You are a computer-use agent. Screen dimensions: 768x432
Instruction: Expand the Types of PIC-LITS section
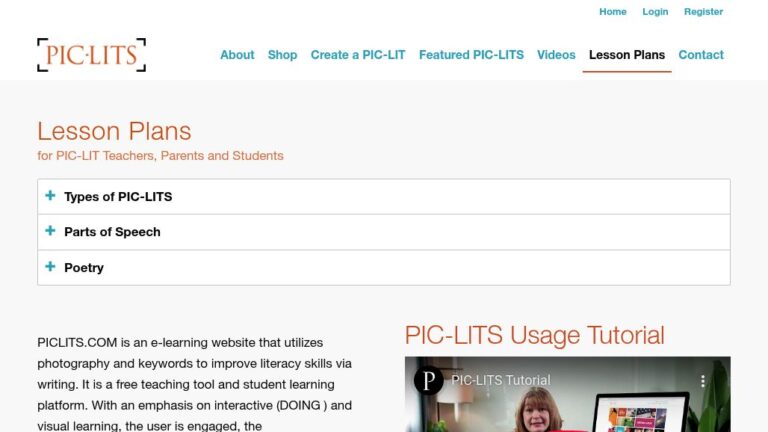[118, 197]
